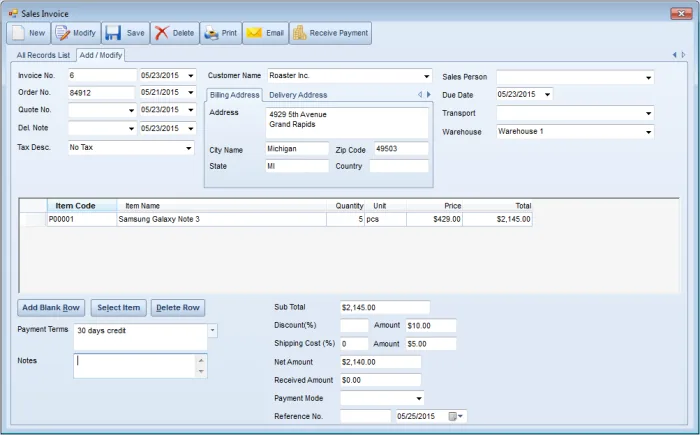Click the Delete red X button
Viewport: 700px width, 435px height.
click(x=175, y=33)
